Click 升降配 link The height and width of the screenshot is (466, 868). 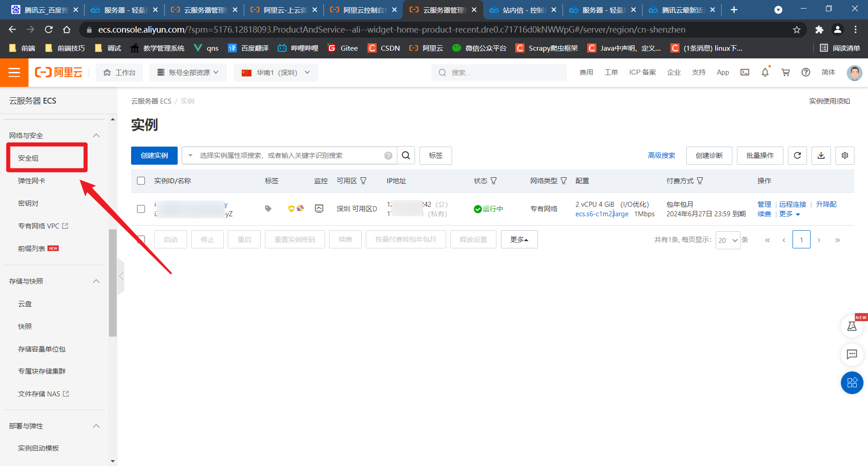coord(826,204)
